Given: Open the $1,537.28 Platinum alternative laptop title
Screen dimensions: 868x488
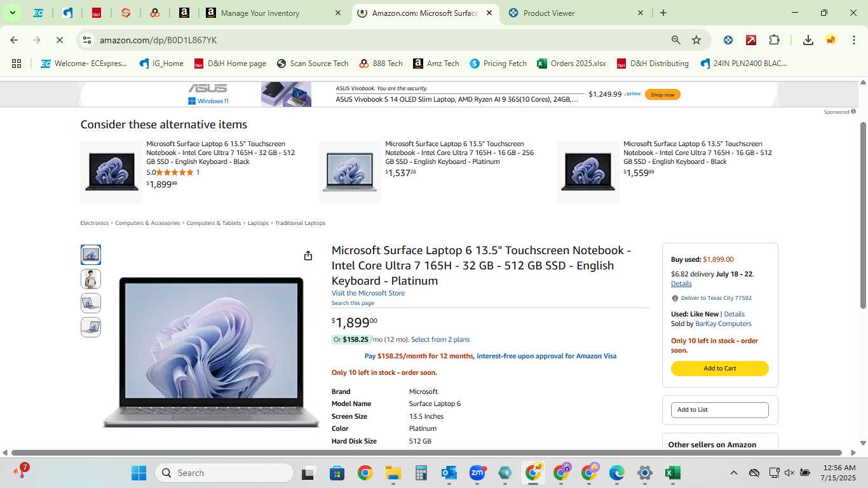Looking at the screenshot, I should point(459,152).
